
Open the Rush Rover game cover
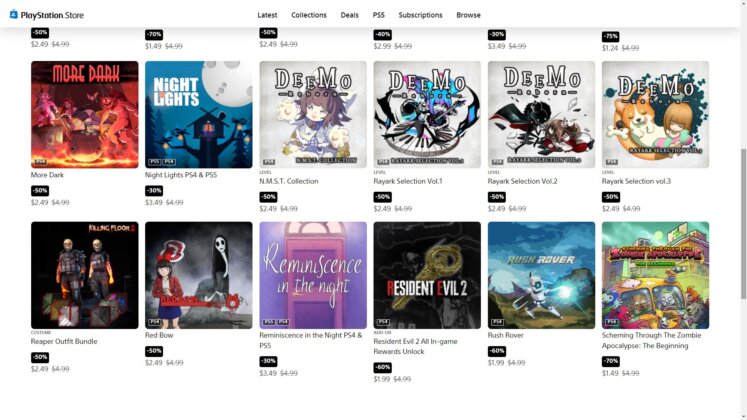pyautogui.click(x=541, y=275)
